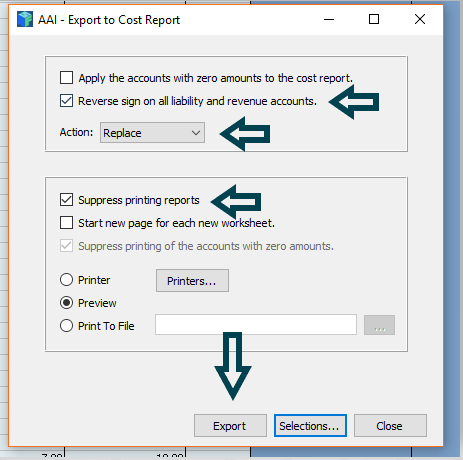Minimize the Export to Cost Report window
Image resolution: width=463 pixels, height=460 pixels.
click(x=329, y=19)
